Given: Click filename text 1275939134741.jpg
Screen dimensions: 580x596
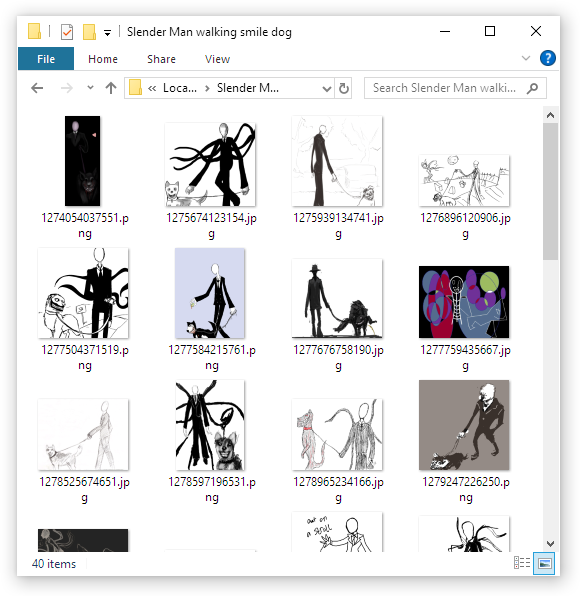Looking at the screenshot, I should click(338, 225).
